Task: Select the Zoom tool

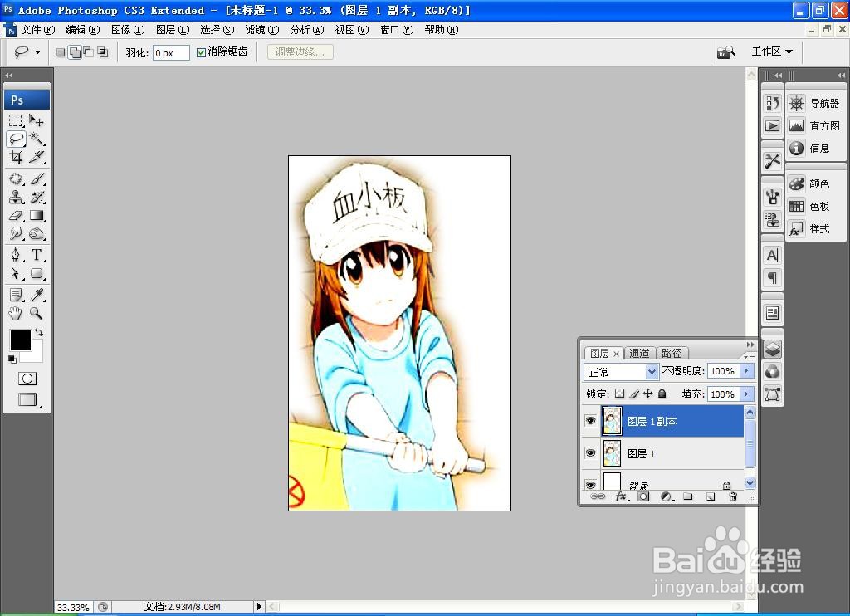Action: tap(37, 313)
